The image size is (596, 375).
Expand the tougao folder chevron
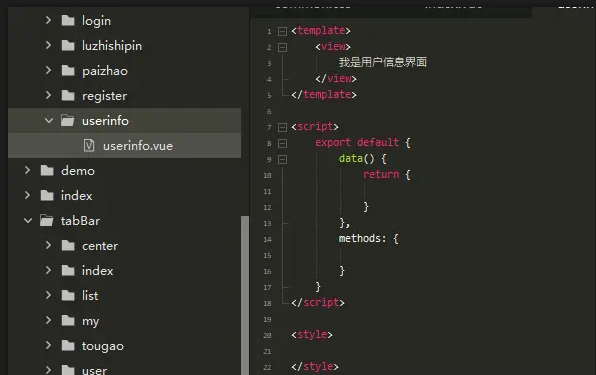pos(48,345)
